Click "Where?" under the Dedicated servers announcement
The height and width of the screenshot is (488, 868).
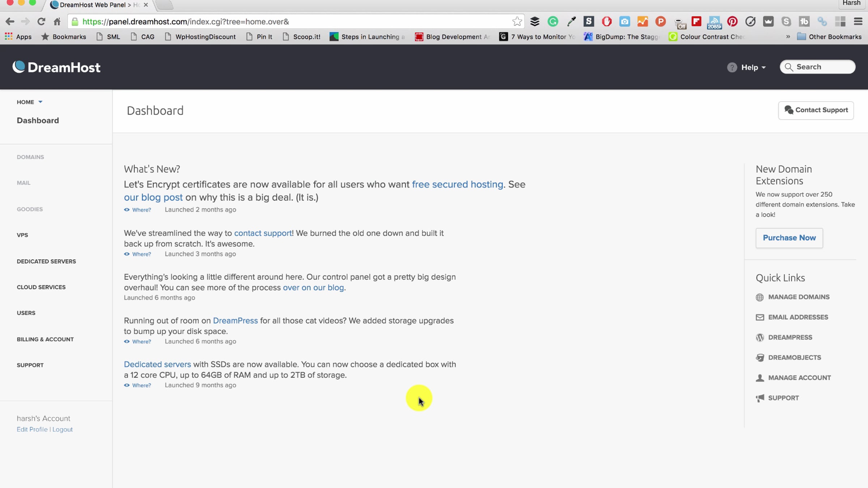coord(141,385)
